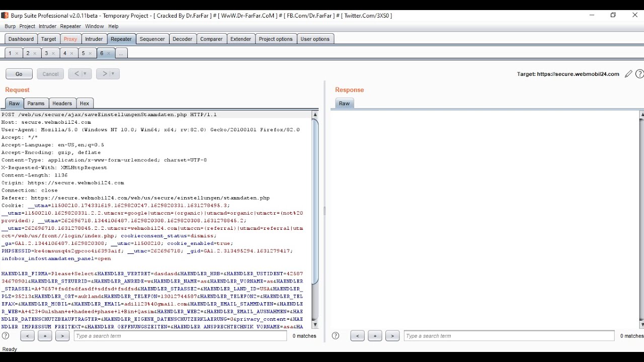Close Repeater tab 2
This screenshot has width=644, height=362.
click(x=35, y=53)
